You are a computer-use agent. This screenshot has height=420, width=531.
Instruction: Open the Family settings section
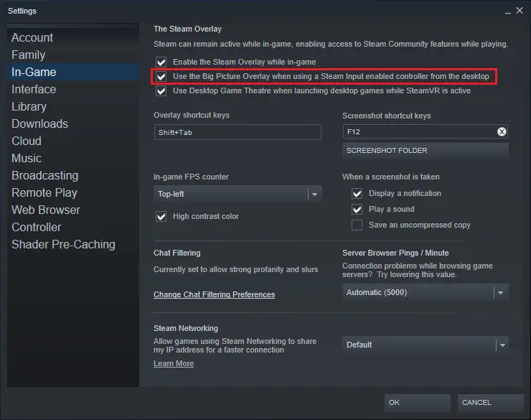(72, 55)
